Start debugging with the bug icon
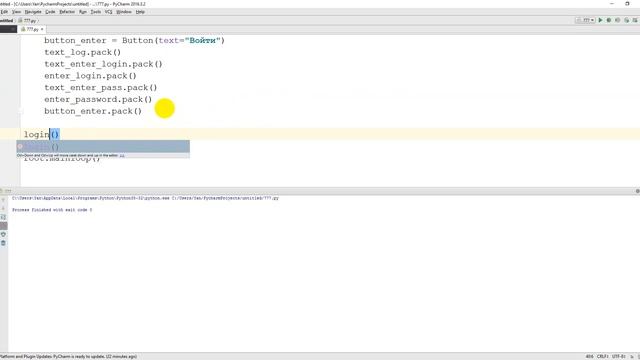The height and width of the screenshot is (360, 640). 609,20
